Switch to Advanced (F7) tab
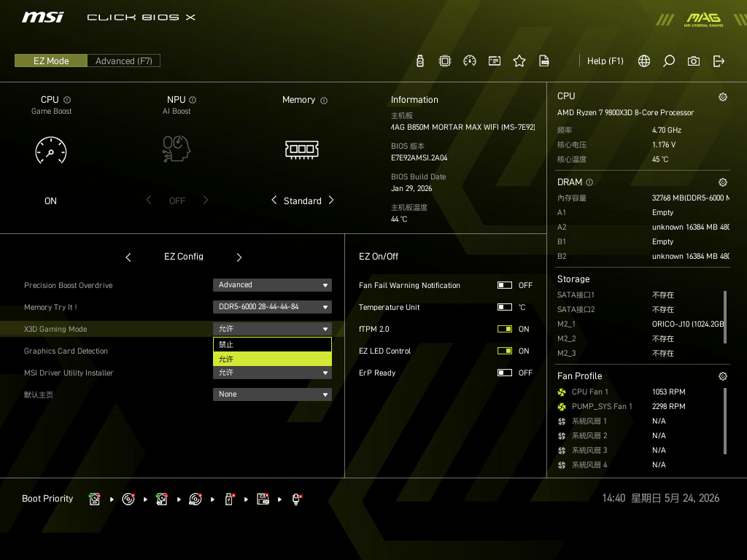 pos(124,61)
